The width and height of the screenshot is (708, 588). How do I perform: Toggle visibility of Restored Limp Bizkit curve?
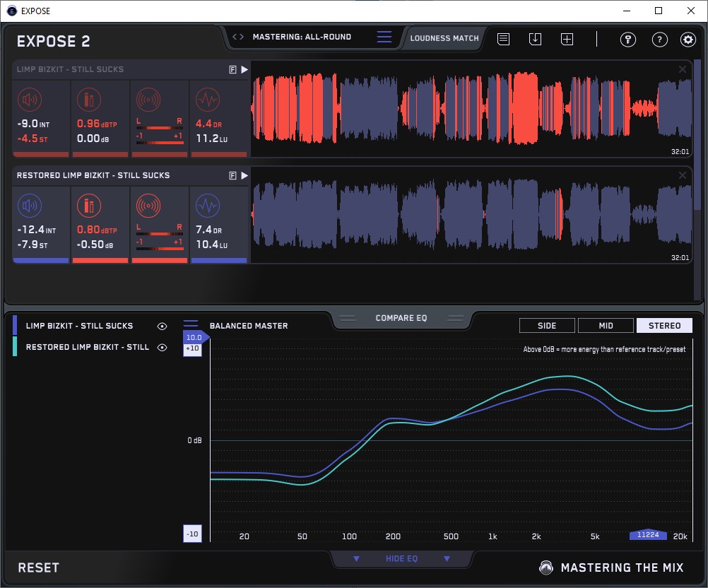tap(163, 347)
